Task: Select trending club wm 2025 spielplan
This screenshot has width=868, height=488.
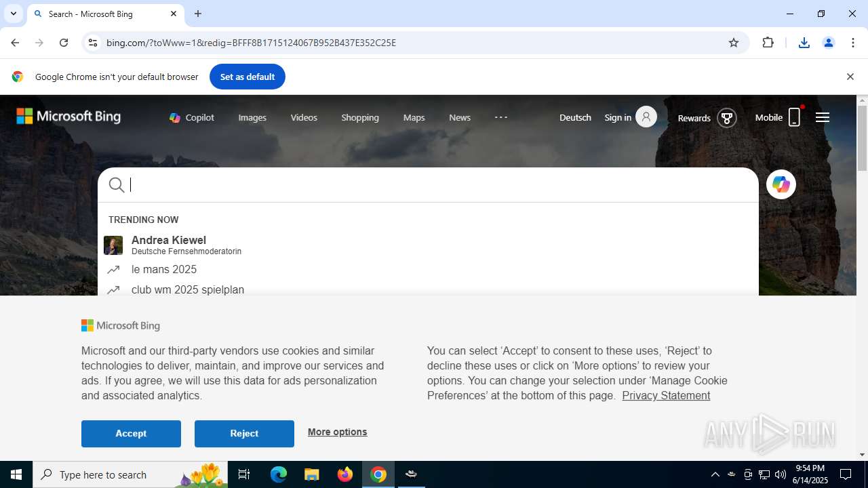Action: 428,289
